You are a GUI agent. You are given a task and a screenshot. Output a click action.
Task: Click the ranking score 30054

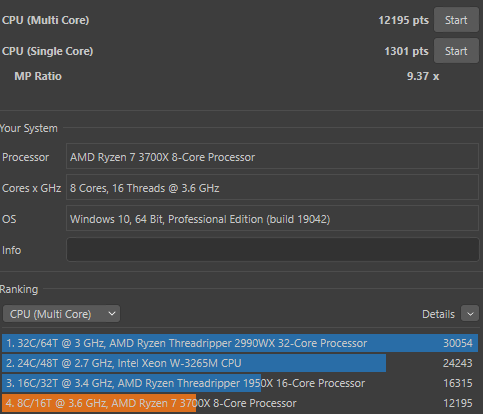(x=458, y=343)
